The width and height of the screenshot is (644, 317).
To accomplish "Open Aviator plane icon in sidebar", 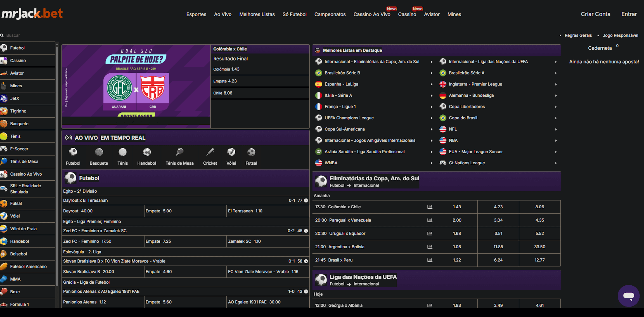I will 4,73.
